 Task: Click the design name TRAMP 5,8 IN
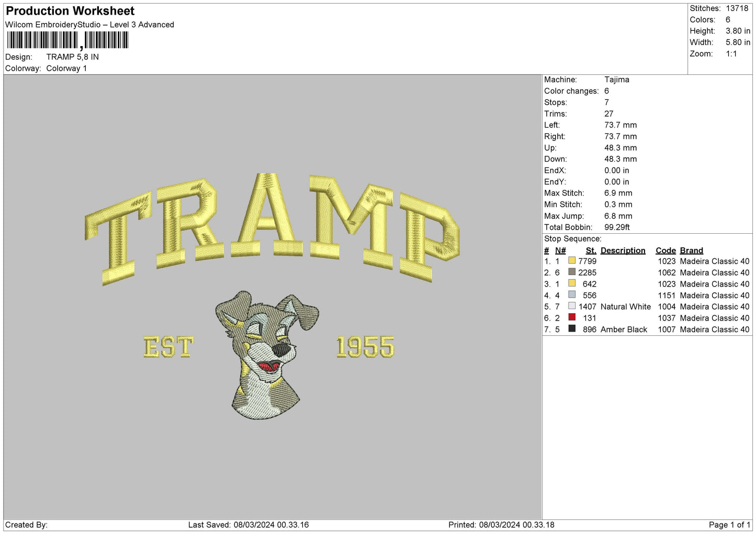click(72, 57)
